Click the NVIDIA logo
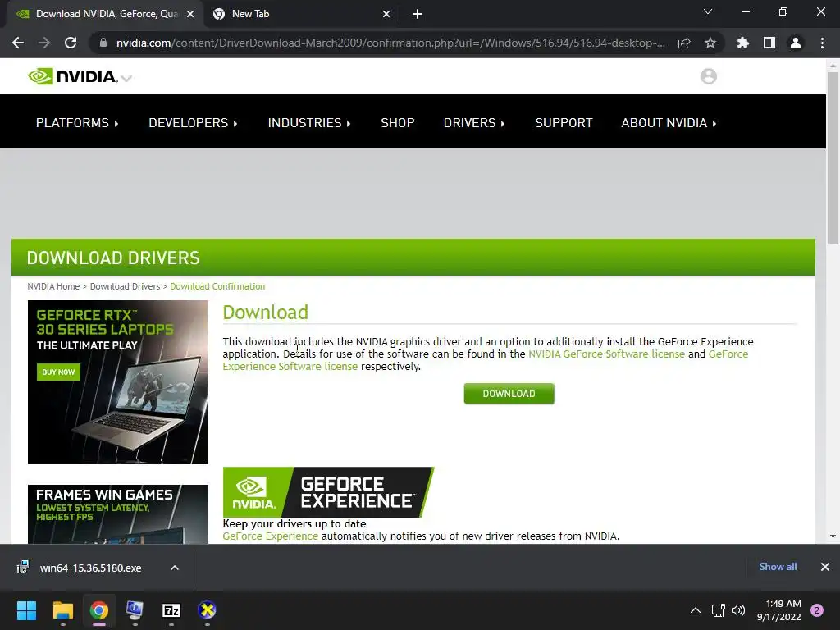Image resolution: width=840 pixels, height=630 pixels. pyautogui.click(x=72, y=76)
